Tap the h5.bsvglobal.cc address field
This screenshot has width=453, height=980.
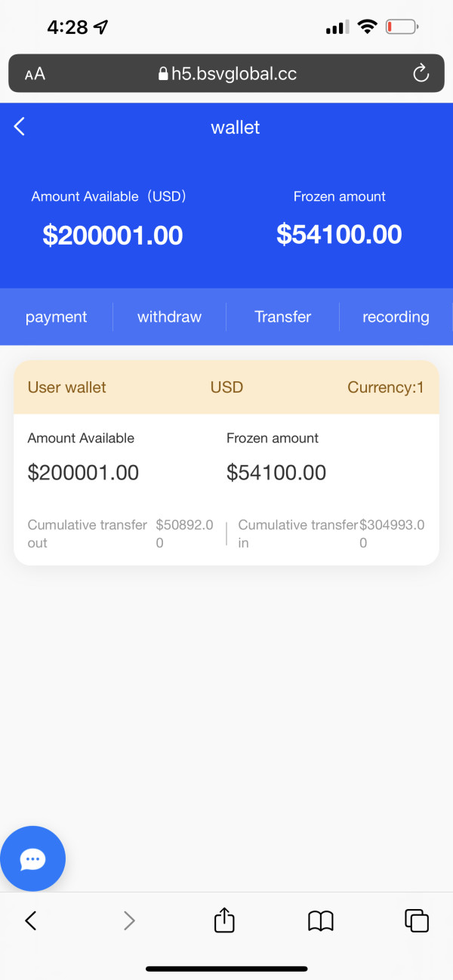coord(234,73)
